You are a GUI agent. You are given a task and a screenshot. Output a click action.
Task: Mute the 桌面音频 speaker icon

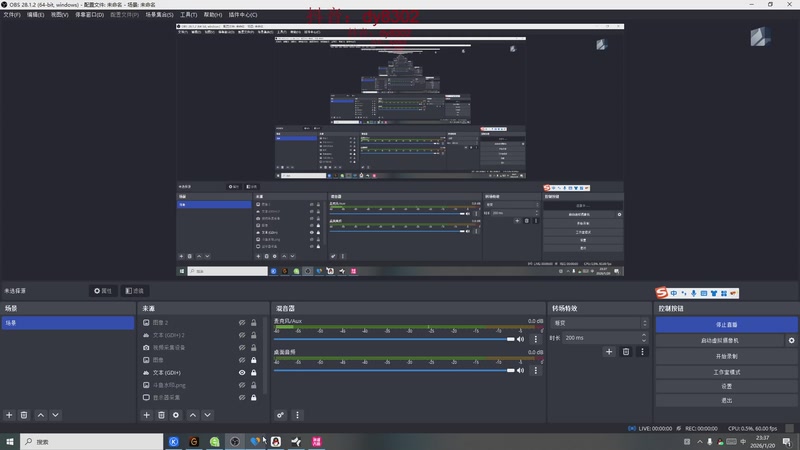click(x=520, y=370)
